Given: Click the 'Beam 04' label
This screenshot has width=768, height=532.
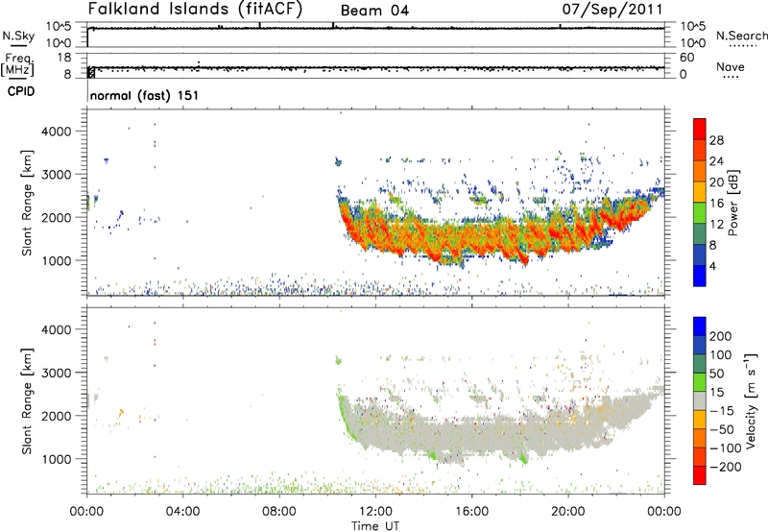Looking at the screenshot, I should click(x=374, y=11).
